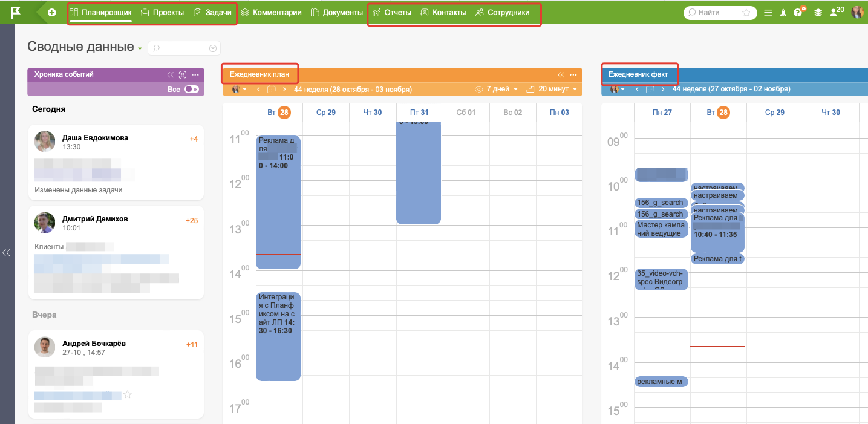Click calendar icon in Ежедневник план

(x=272, y=90)
